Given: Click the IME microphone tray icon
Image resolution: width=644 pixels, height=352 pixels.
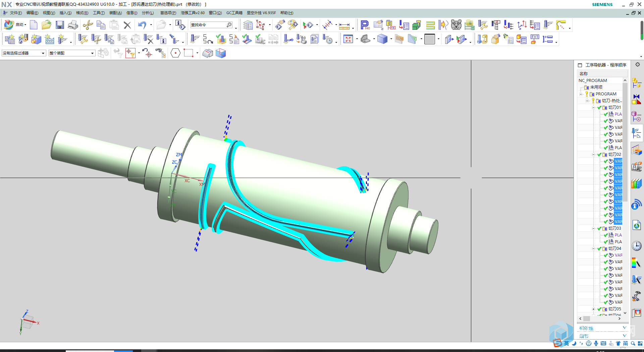Looking at the screenshot, I should click(x=596, y=343).
